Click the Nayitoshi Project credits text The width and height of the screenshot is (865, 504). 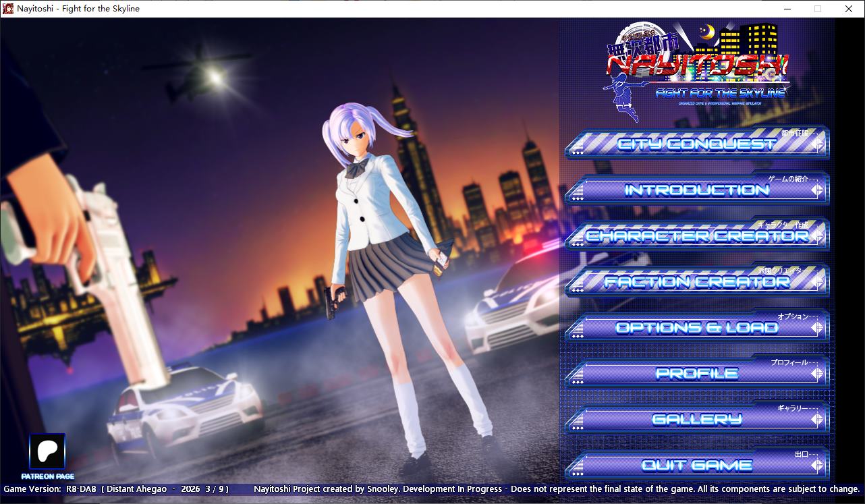pyautogui.click(x=556, y=489)
